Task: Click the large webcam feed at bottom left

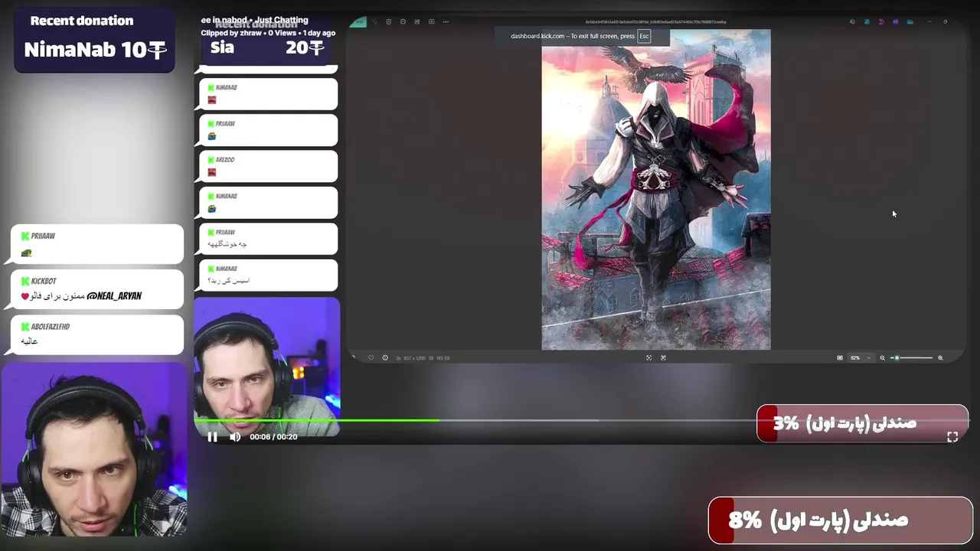Action: click(x=93, y=449)
